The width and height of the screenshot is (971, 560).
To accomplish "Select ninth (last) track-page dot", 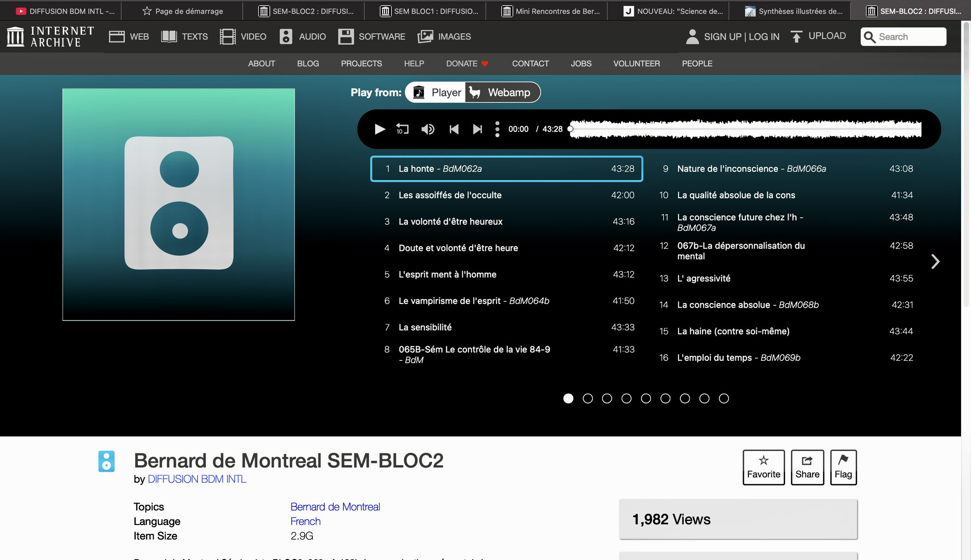I will [x=724, y=398].
